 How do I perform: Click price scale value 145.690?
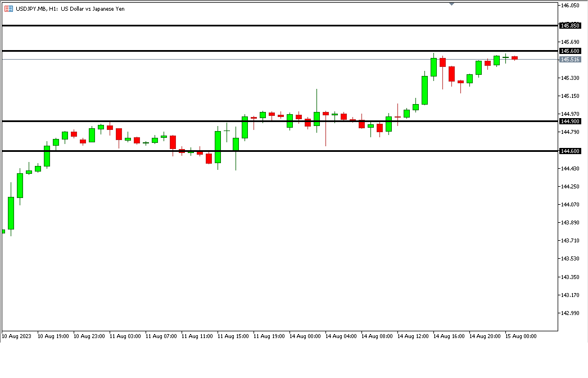(570, 42)
